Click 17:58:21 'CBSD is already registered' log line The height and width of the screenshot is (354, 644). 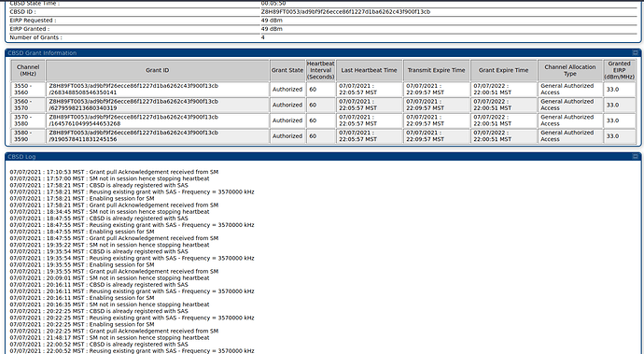(99, 186)
